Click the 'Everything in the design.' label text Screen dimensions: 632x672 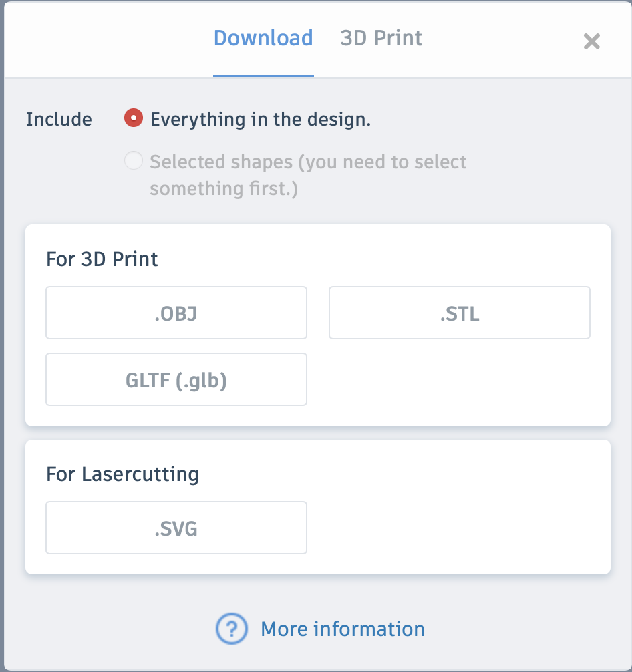[261, 120]
